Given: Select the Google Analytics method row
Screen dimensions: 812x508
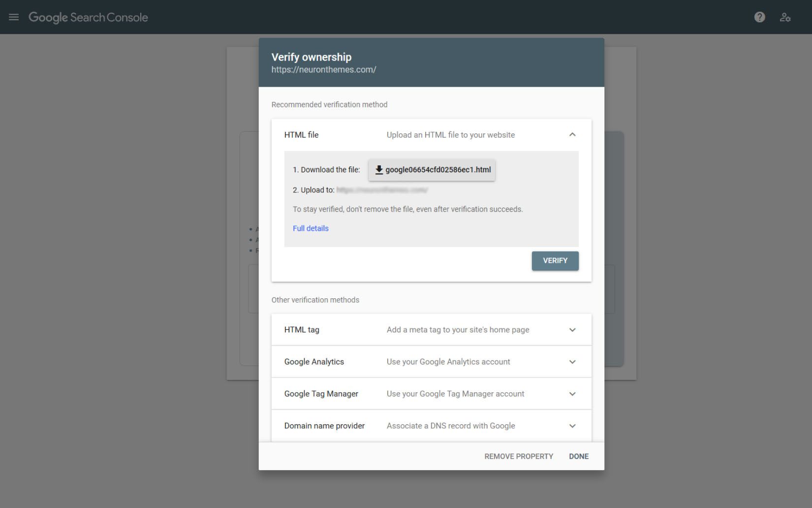Looking at the screenshot, I should tap(313, 361).
